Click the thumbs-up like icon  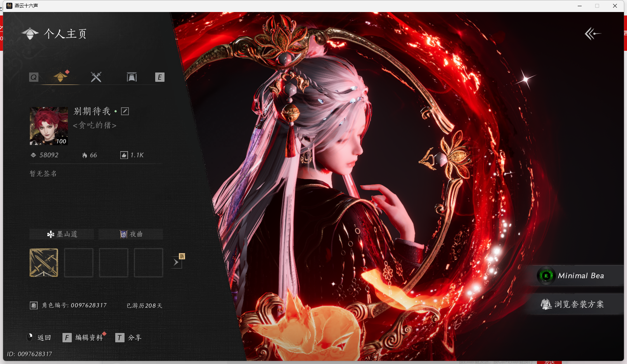[x=124, y=155]
